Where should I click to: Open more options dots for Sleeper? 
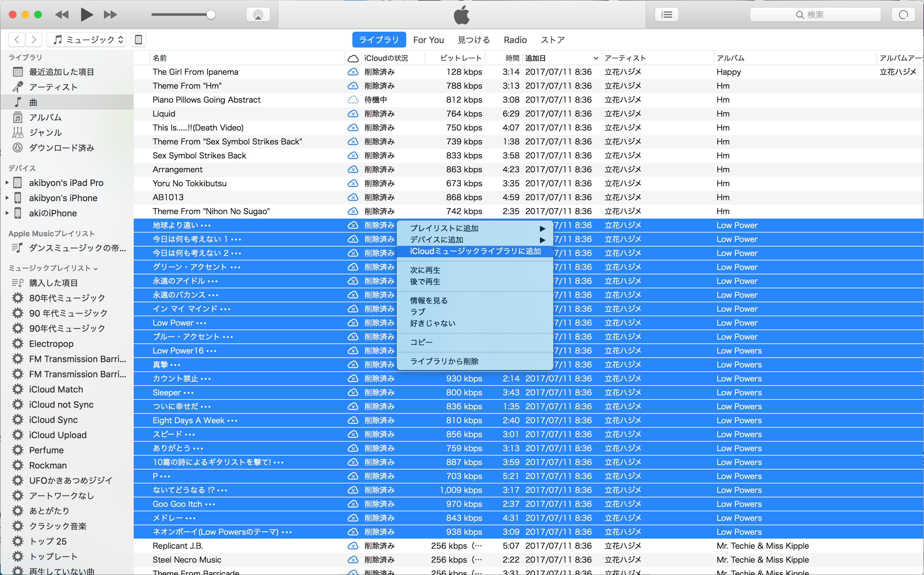[189, 393]
